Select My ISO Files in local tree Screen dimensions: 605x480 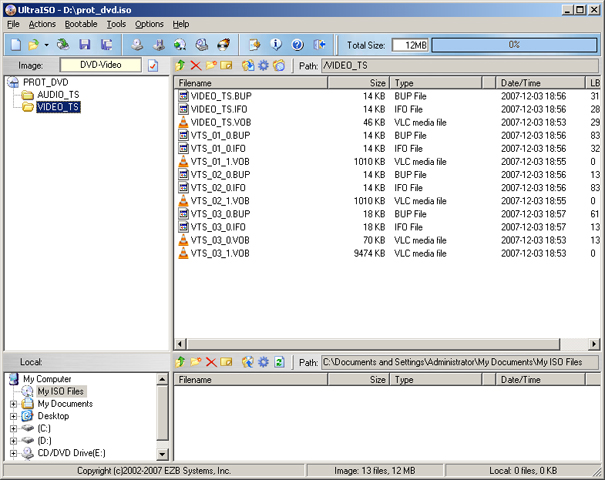pyautogui.click(x=61, y=391)
